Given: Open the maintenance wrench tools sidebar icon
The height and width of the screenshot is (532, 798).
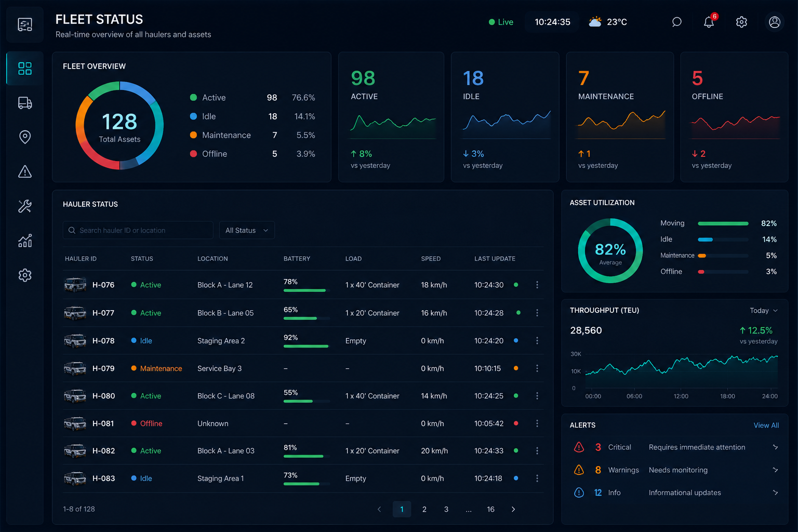Looking at the screenshot, I should [25, 206].
